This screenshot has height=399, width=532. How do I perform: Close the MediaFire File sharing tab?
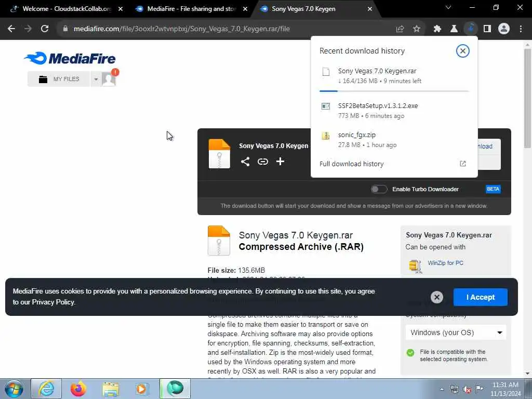[x=245, y=9]
